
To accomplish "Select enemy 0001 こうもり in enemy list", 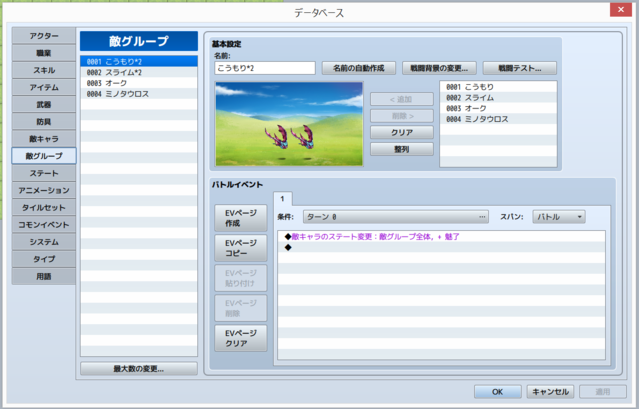I will click(498, 87).
